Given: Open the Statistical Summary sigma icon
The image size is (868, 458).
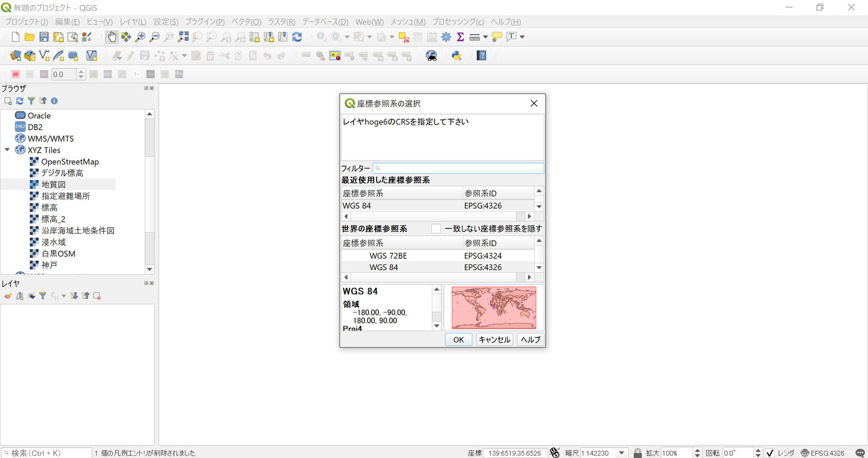Looking at the screenshot, I should click(460, 37).
